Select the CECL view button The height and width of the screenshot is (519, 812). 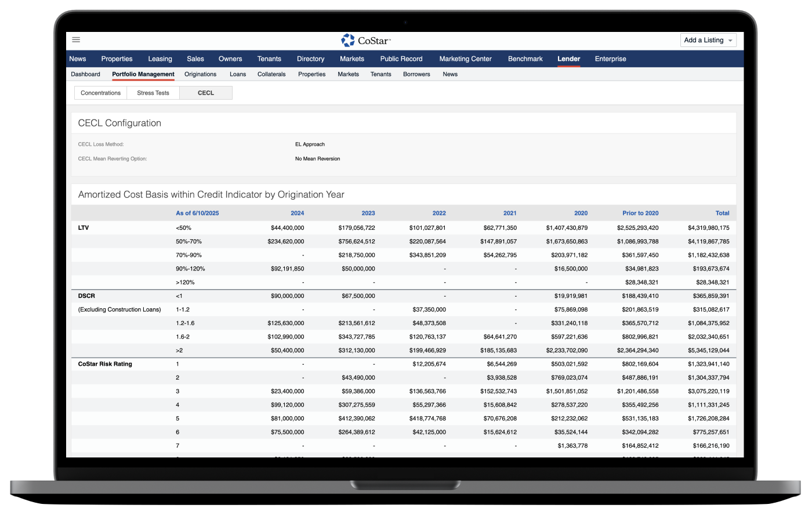(x=206, y=93)
